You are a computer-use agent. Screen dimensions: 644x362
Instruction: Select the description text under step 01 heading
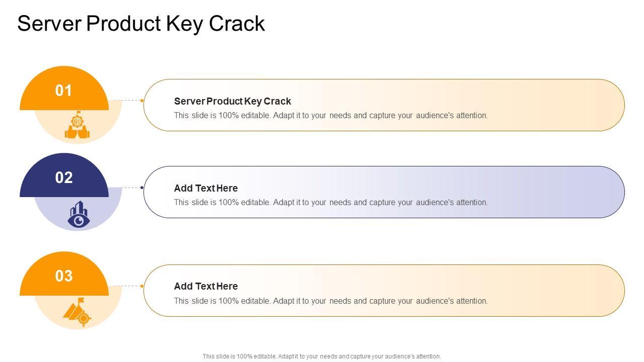point(331,116)
